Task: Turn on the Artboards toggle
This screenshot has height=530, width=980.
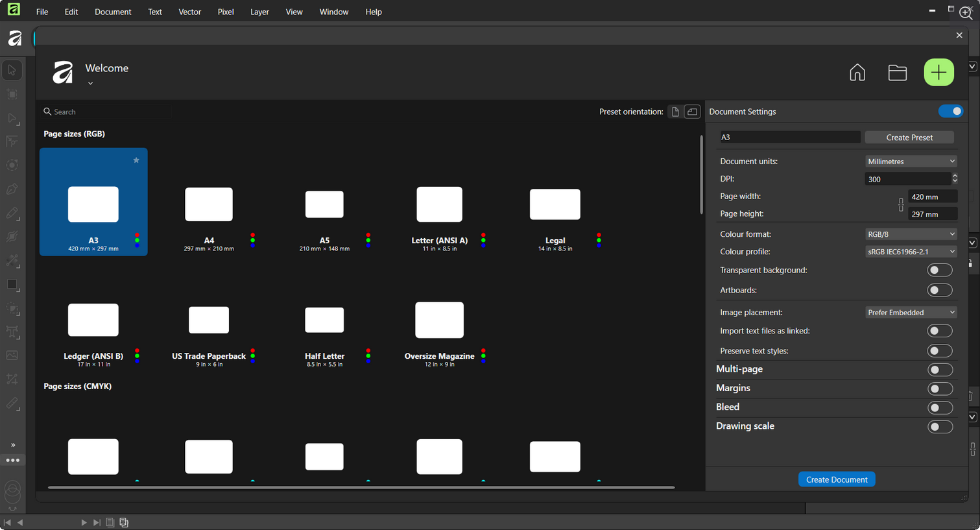Action: coord(939,290)
